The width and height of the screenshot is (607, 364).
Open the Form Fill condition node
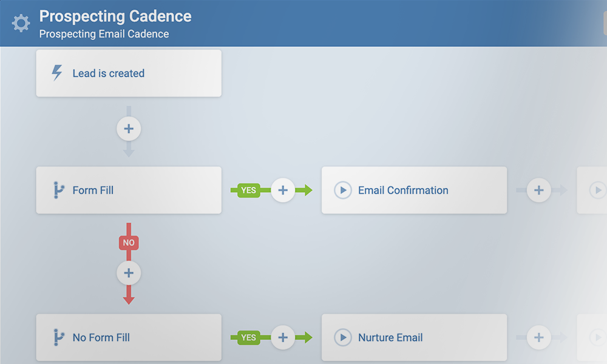coord(129,190)
